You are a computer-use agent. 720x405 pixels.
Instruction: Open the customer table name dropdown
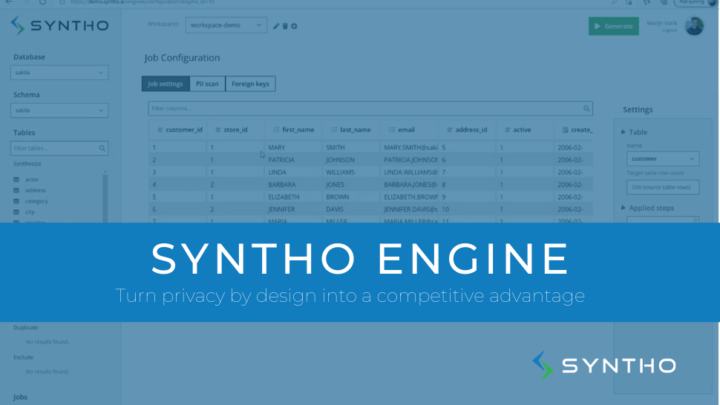[663, 158]
